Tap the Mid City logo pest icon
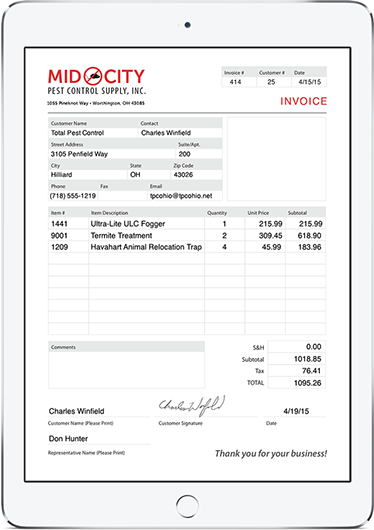Screen dimensions: 374x530 pyautogui.click(x=93, y=76)
